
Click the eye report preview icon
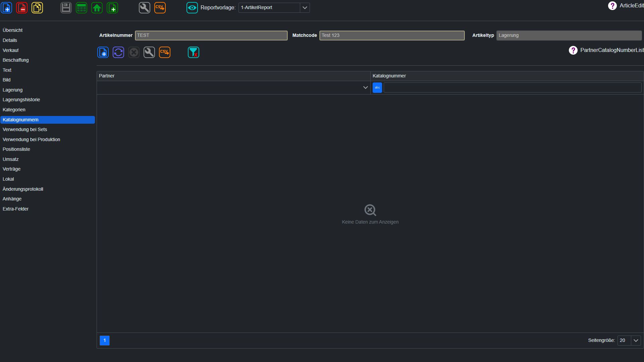192,8
